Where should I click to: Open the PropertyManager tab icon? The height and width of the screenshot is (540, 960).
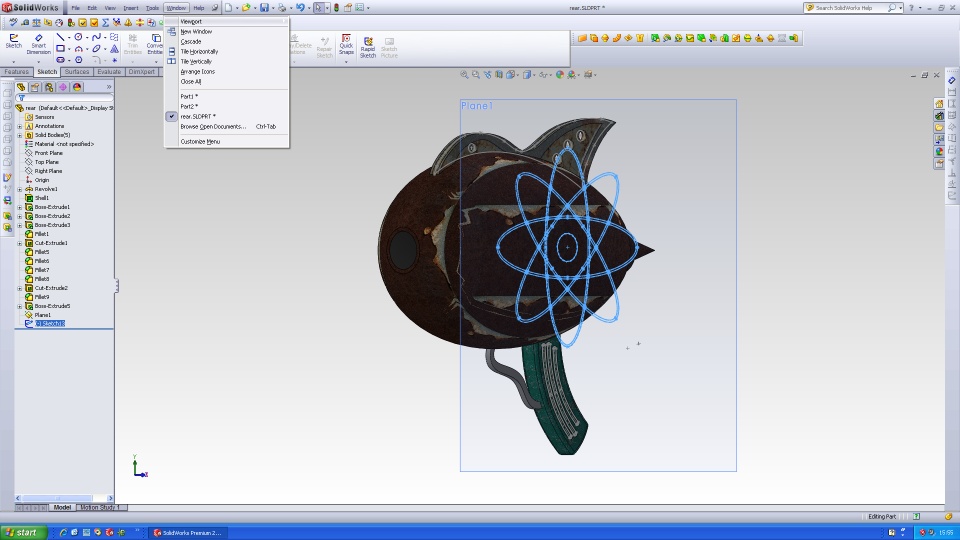pyautogui.click(x=36, y=87)
